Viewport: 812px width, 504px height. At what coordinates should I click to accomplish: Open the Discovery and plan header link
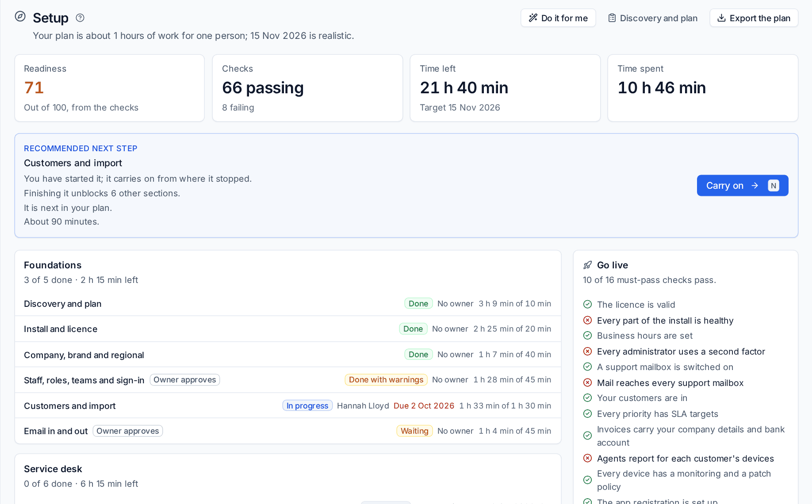coord(653,18)
